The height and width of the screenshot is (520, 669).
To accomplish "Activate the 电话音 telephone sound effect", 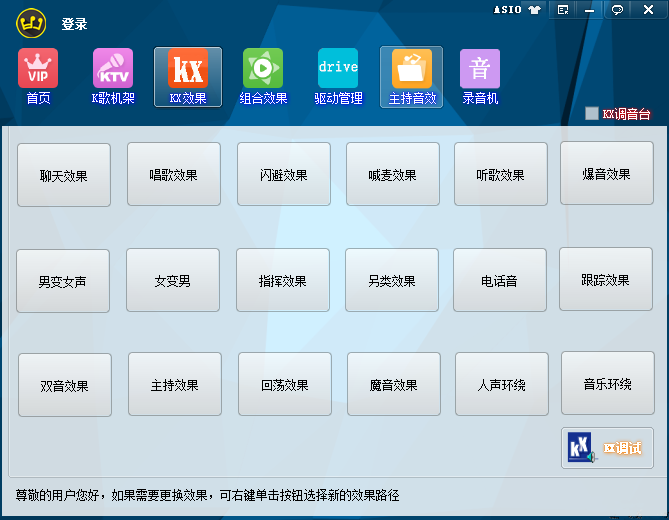I will pos(500,280).
